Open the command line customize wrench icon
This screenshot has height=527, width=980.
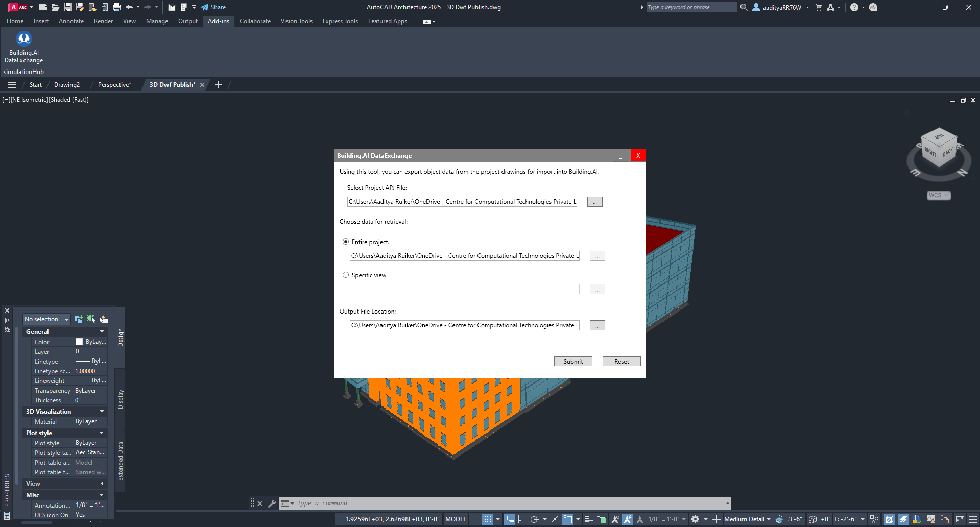coord(272,504)
